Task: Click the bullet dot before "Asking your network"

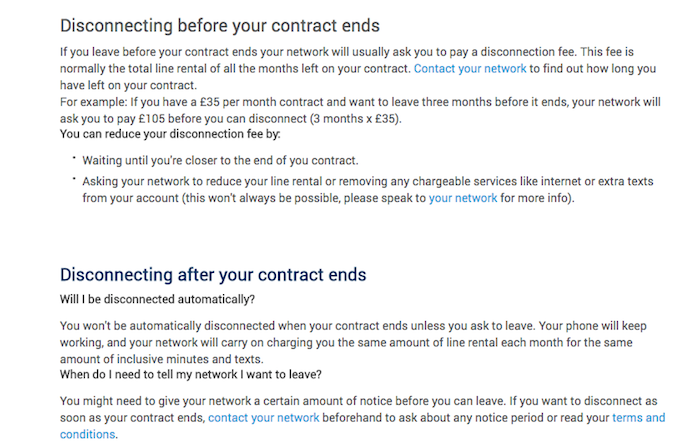Action: coord(74,179)
